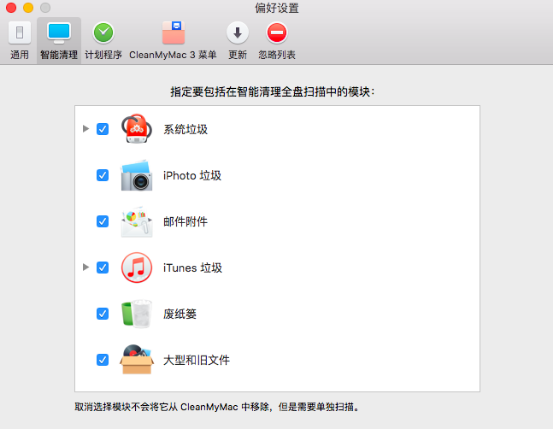Click the 邮件附件 envelope icon
This screenshot has width=554, height=430.
pos(137,222)
